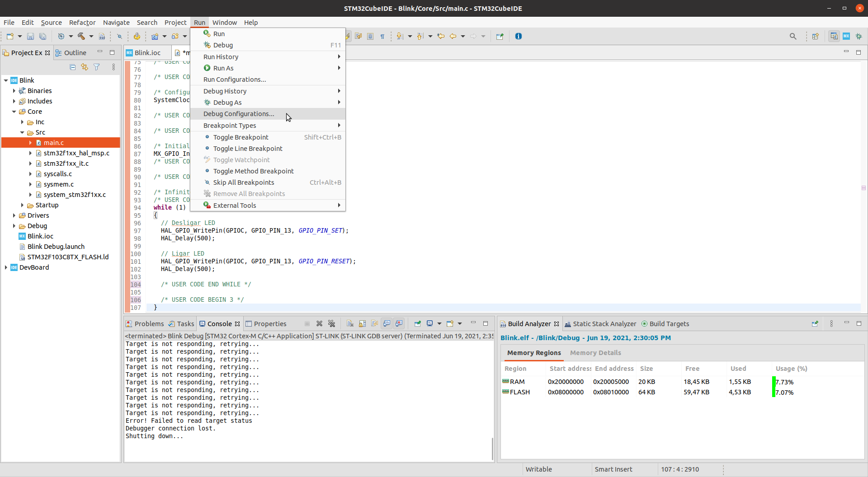Toggle Scroll Lock in Console toolbar
Image resolution: width=868 pixels, height=477 pixels.
click(x=362, y=323)
